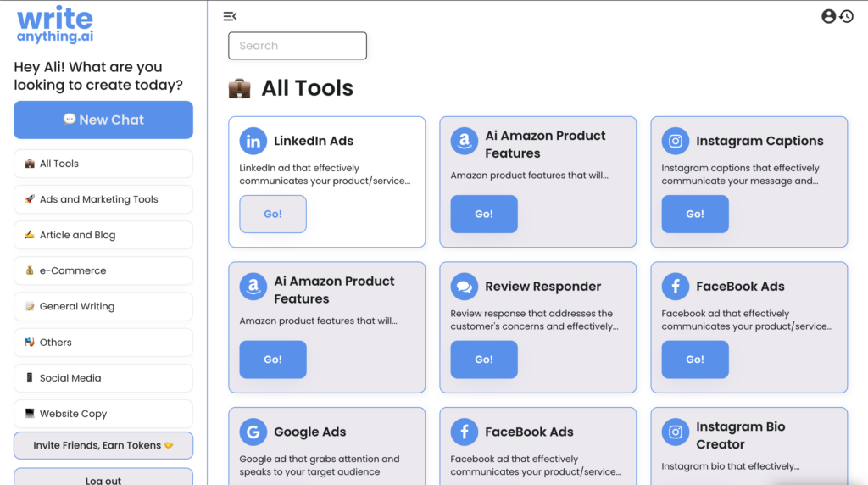Open Ads and Marketing Tools category
The height and width of the screenshot is (485, 868).
(x=103, y=199)
